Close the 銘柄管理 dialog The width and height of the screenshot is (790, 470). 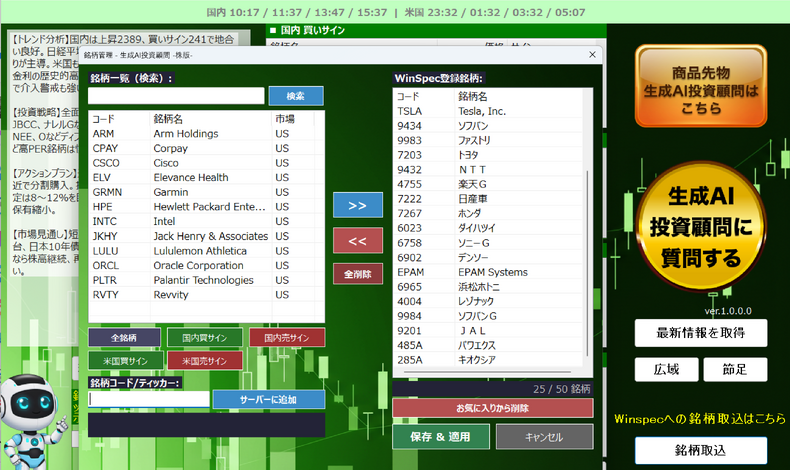coord(592,54)
